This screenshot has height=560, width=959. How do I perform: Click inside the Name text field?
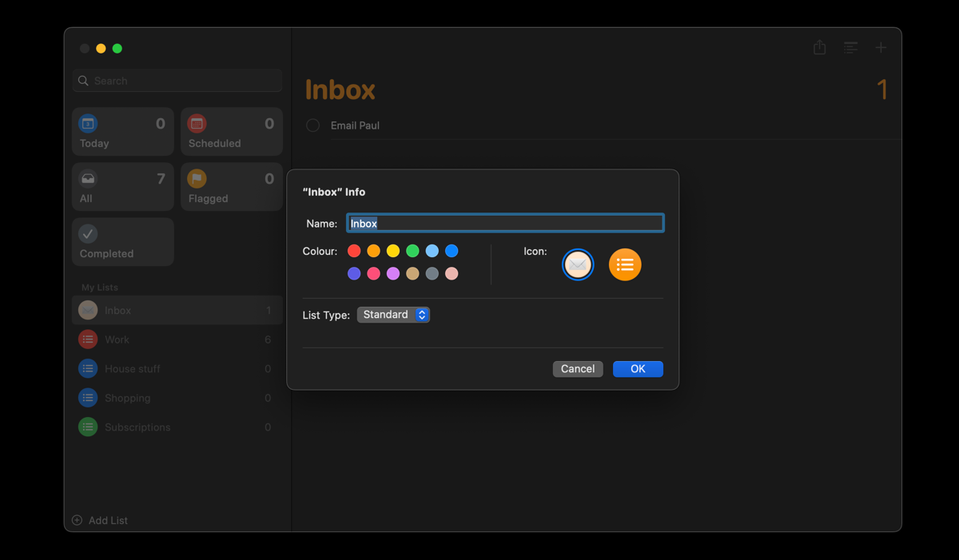pyautogui.click(x=505, y=223)
